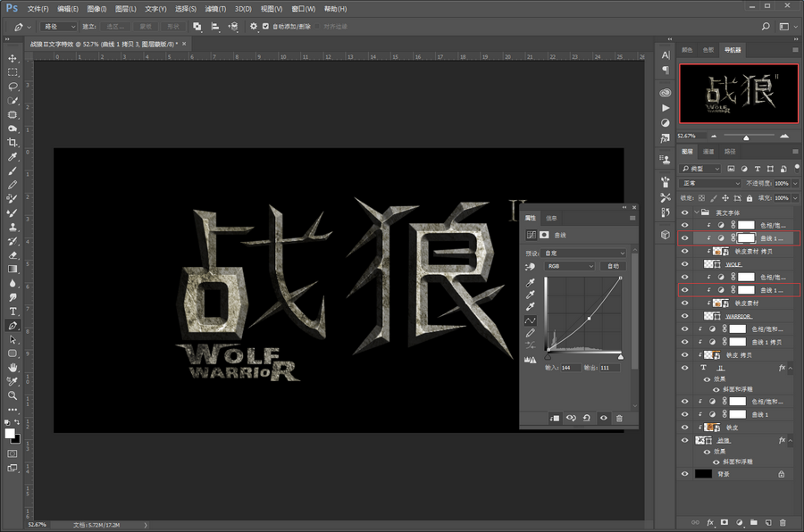Toggle visibility of the WARRIOR layer
This screenshot has width=804, height=532.
click(685, 316)
